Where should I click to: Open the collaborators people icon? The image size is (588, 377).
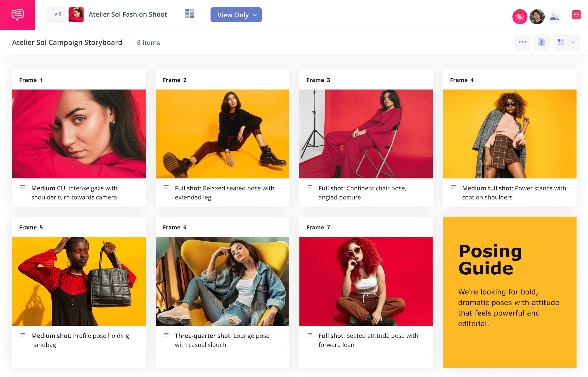[x=554, y=17]
